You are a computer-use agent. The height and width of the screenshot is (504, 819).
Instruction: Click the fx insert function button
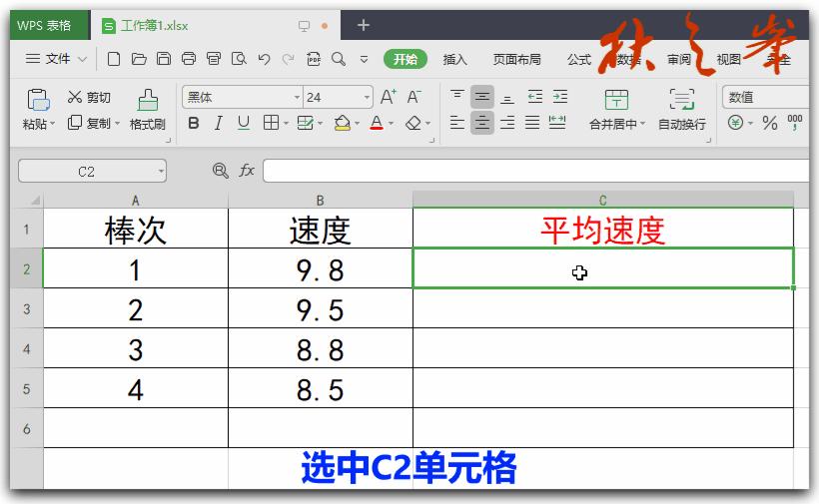[x=247, y=171]
